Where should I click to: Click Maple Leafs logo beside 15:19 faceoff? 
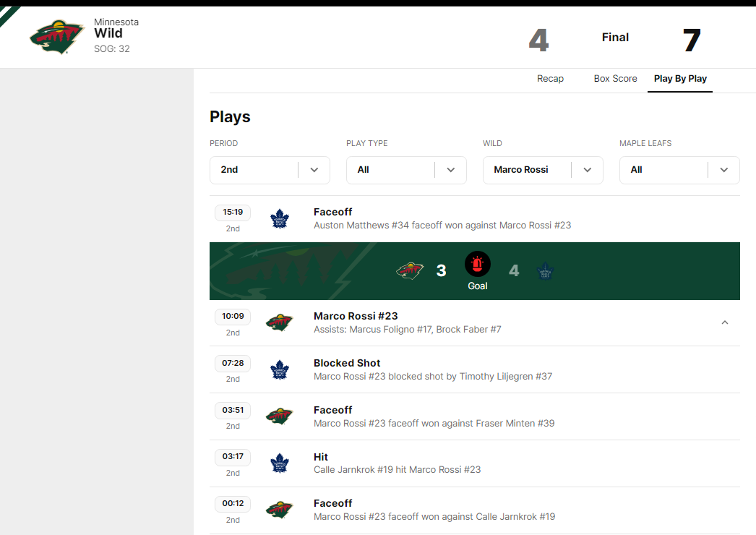point(279,219)
